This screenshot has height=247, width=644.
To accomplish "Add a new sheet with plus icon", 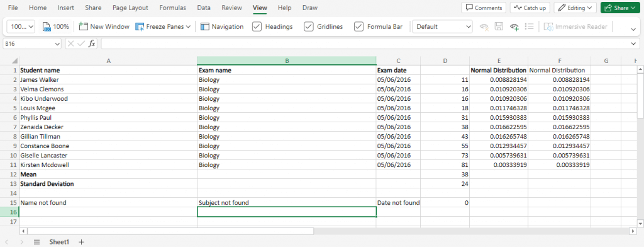I will [81, 242].
